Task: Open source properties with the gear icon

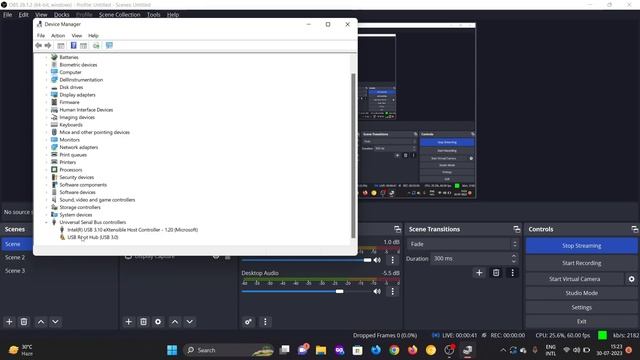Action: pos(158,322)
